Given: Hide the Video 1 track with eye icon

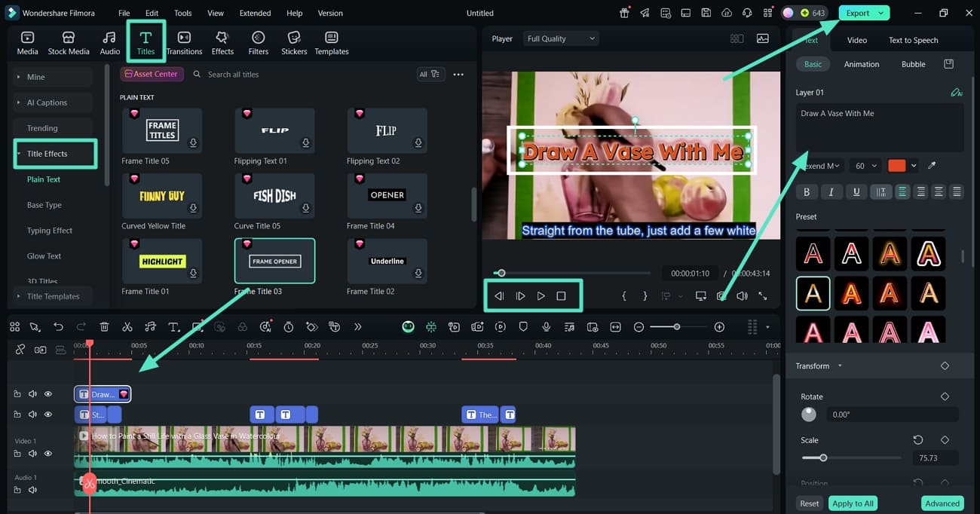Looking at the screenshot, I should pyautogui.click(x=48, y=454).
